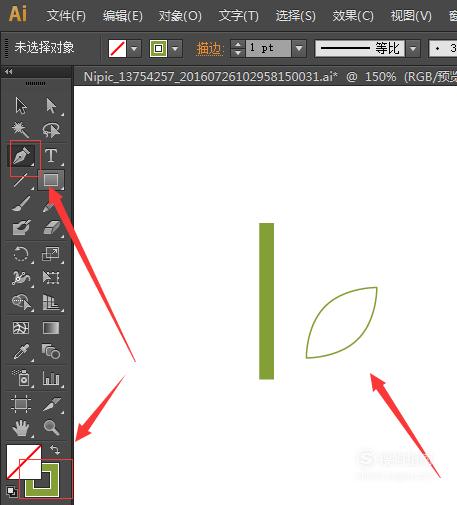Image resolution: width=457 pixels, height=505 pixels.
Task: Choose the Blob Brush tool
Action: tap(21, 227)
